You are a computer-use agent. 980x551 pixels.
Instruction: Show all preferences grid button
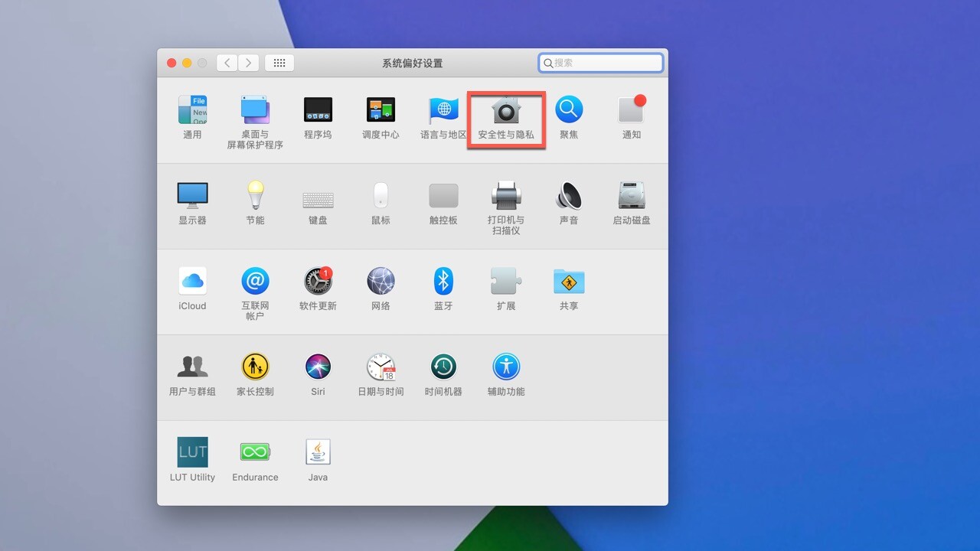[x=279, y=63]
